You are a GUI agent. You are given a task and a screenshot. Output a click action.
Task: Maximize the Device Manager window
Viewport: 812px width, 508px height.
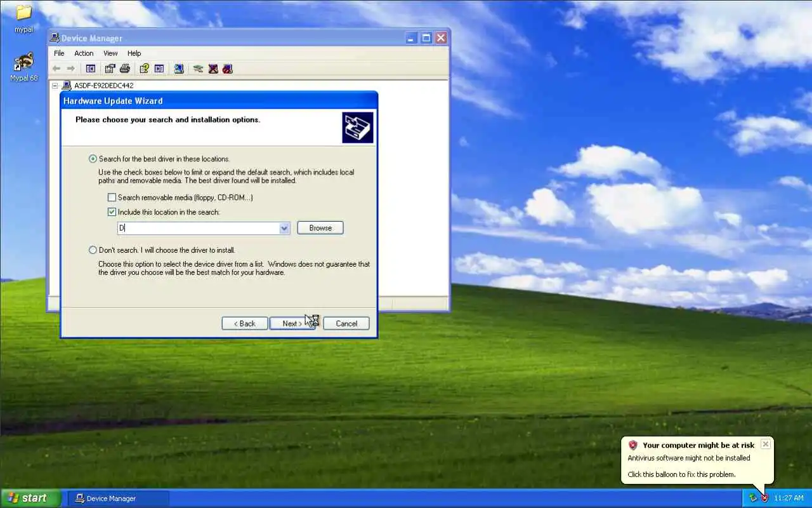click(x=426, y=38)
